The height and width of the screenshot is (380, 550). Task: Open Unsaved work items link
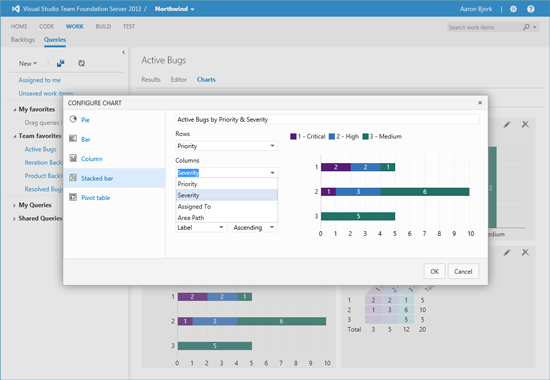tap(46, 93)
